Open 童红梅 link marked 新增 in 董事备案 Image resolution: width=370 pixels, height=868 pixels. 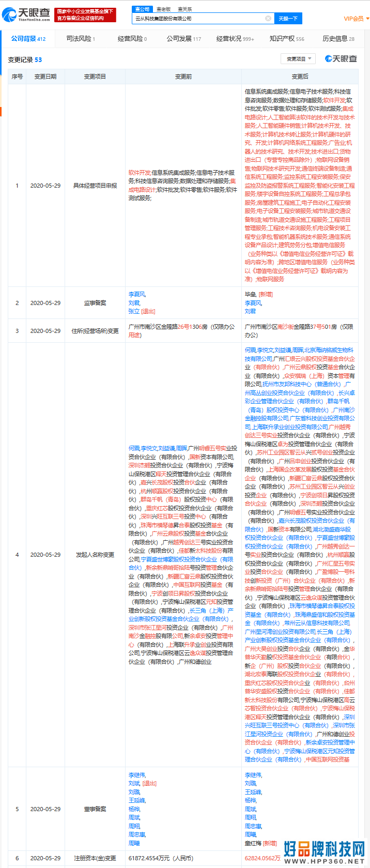pyautogui.click(x=253, y=843)
